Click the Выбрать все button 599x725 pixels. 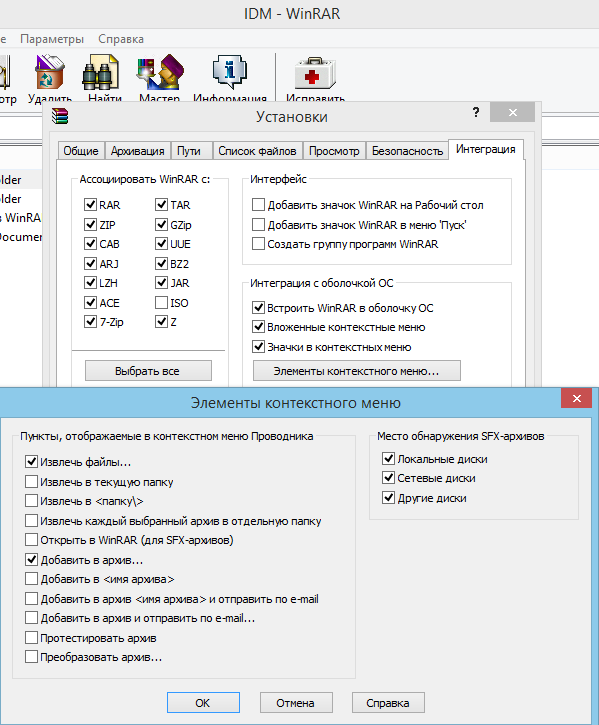click(148, 371)
